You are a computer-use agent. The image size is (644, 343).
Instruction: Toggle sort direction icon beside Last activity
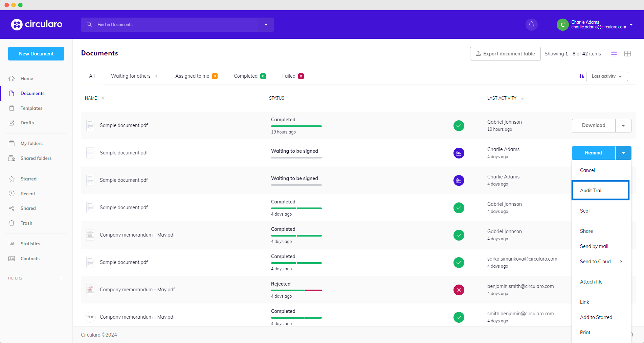pyautogui.click(x=581, y=76)
